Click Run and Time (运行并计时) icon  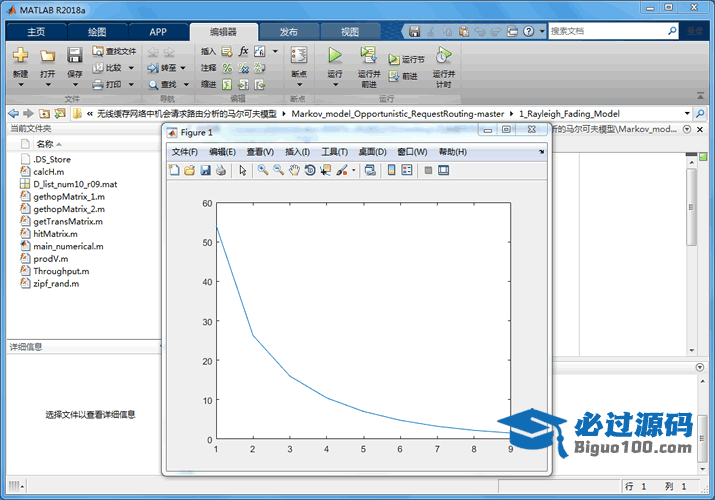click(x=443, y=55)
